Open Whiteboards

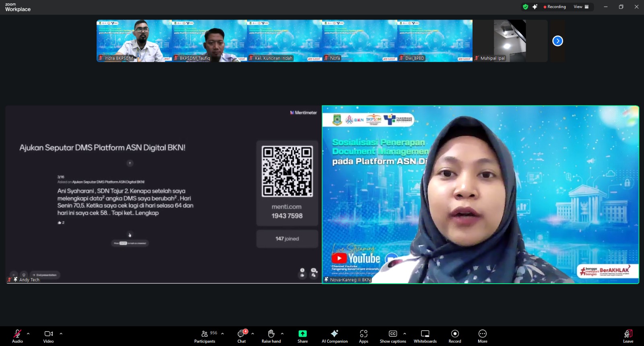(x=425, y=336)
